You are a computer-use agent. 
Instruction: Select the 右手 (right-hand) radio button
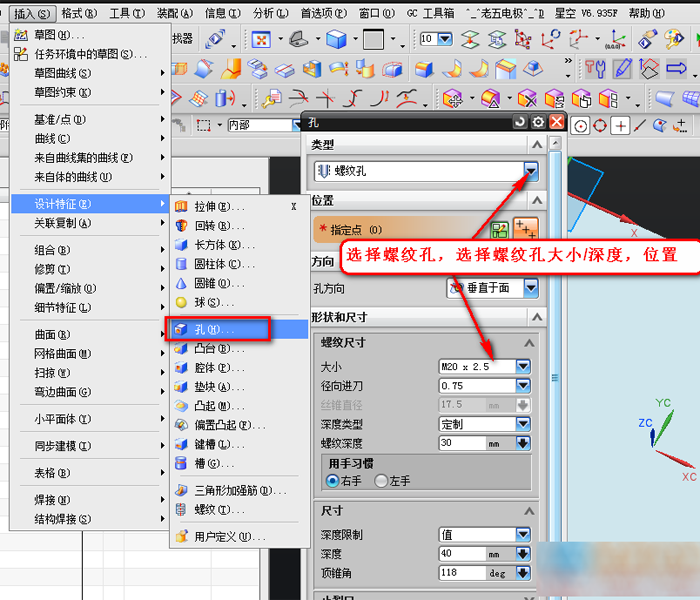[x=333, y=481]
